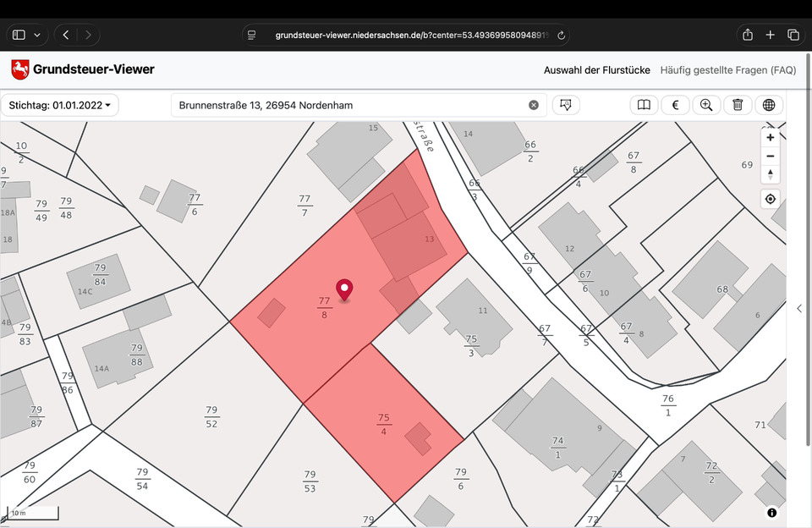Open map info attribution icon
Viewport: 812px width, 528px height.
pyautogui.click(x=772, y=513)
